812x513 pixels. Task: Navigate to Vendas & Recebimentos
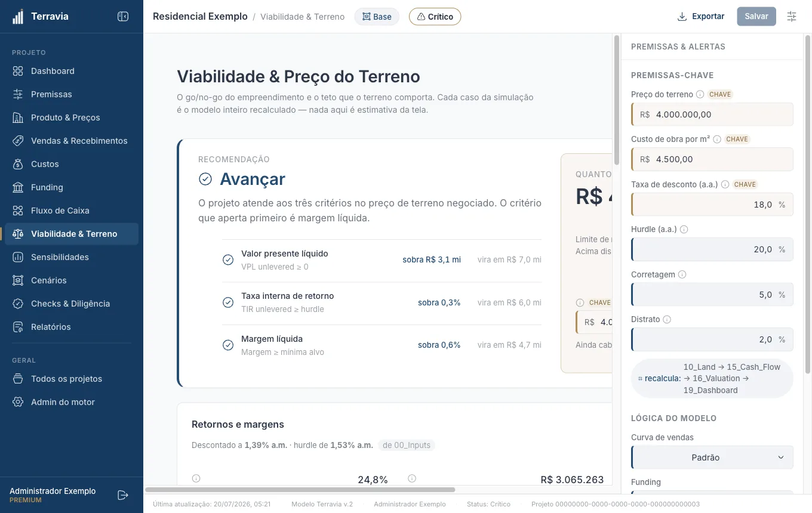point(72,141)
